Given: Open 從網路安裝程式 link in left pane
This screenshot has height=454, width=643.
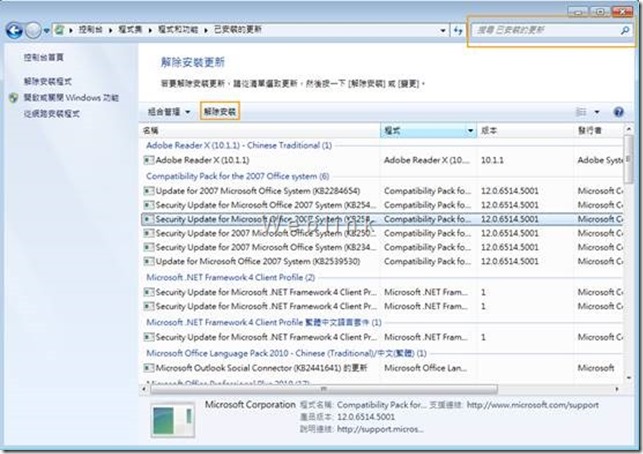Looking at the screenshot, I should [x=51, y=114].
